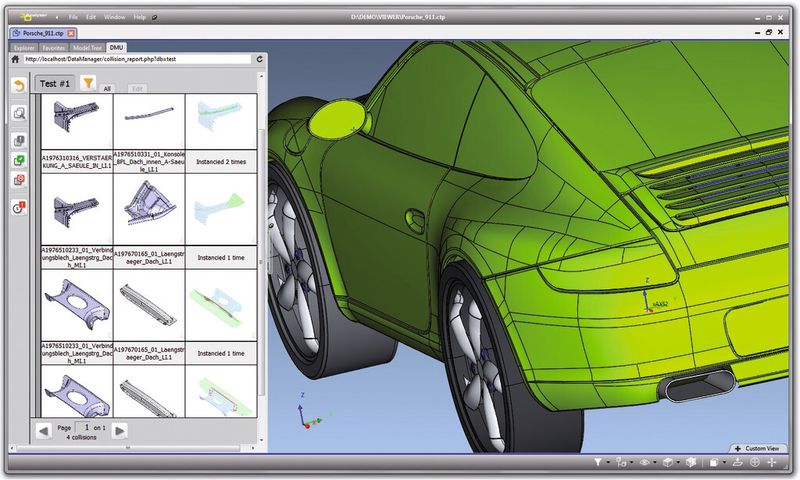Click the orange undo/back arrow in sidebar
Viewport: 800px width, 480px height.
point(19,85)
